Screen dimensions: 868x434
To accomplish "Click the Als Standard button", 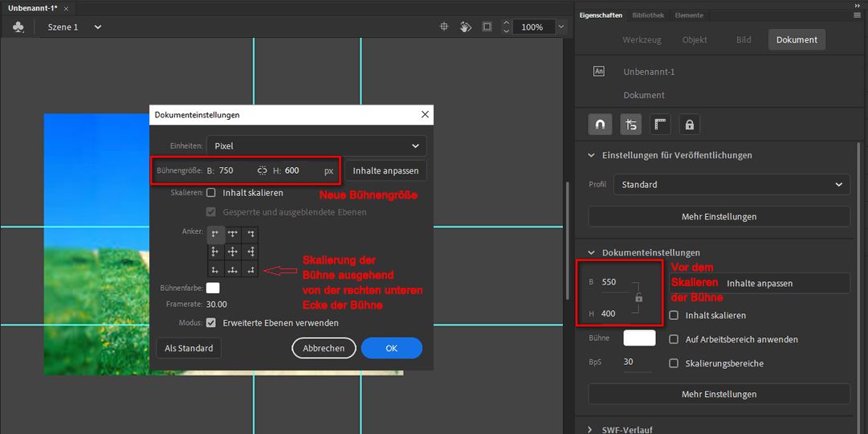I will pos(188,348).
